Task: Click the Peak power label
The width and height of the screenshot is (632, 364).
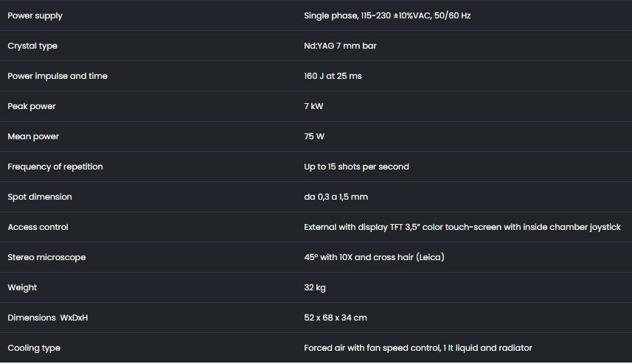Action: pos(32,106)
